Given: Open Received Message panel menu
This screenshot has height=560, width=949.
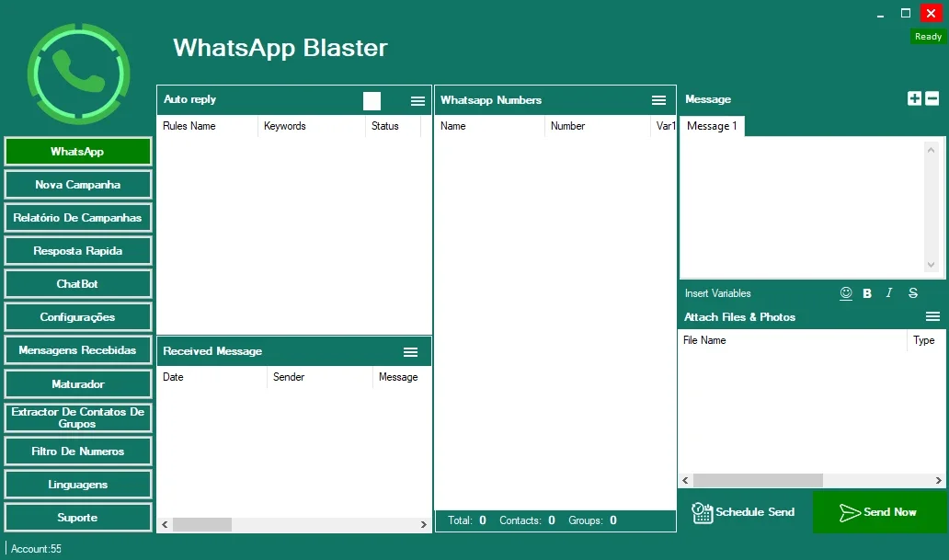Looking at the screenshot, I should [410, 352].
